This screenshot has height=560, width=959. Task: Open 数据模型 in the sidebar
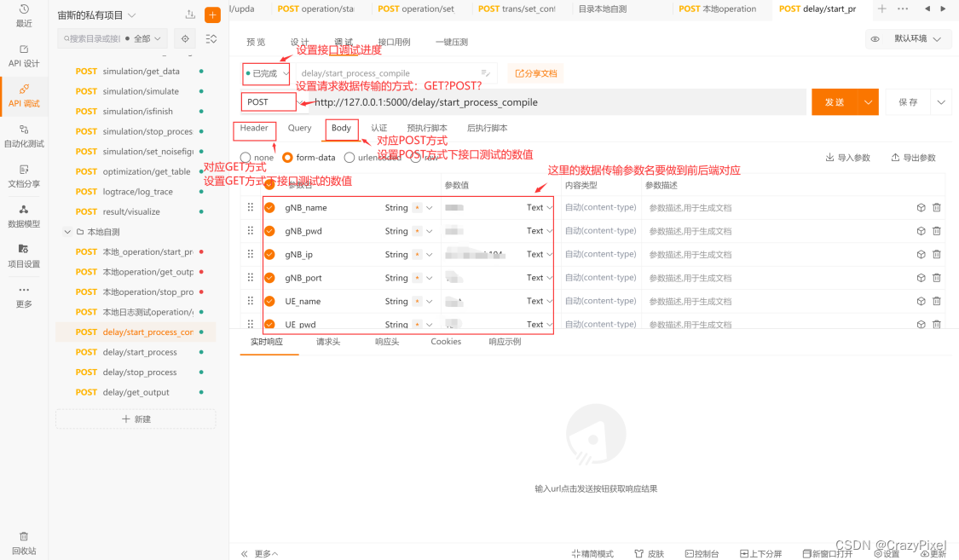click(x=24, y=216)
